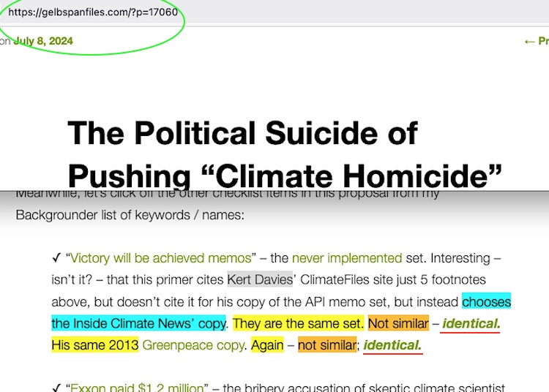Image resolution: width=549 pixels, height=392 pixels.
Task: Click the first checkmark bullet before Victory memos
Action: 56,258
